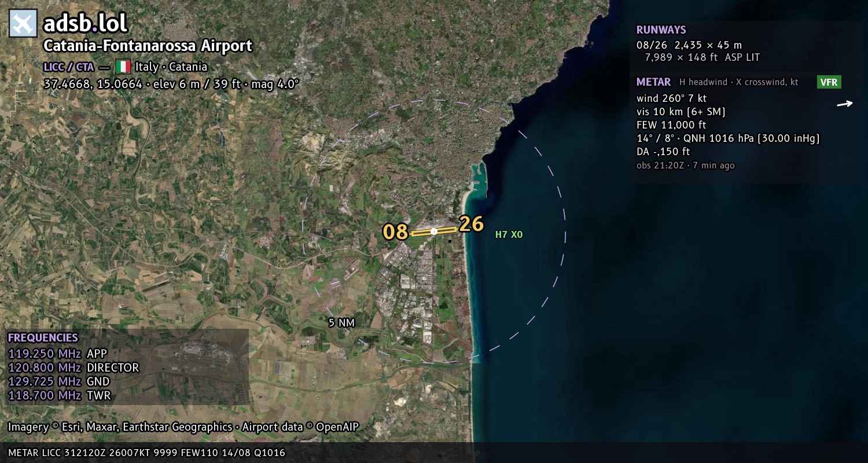Click the METAR section header
Image resolution: width=868 pixels, height=463 pixels.
654,82
